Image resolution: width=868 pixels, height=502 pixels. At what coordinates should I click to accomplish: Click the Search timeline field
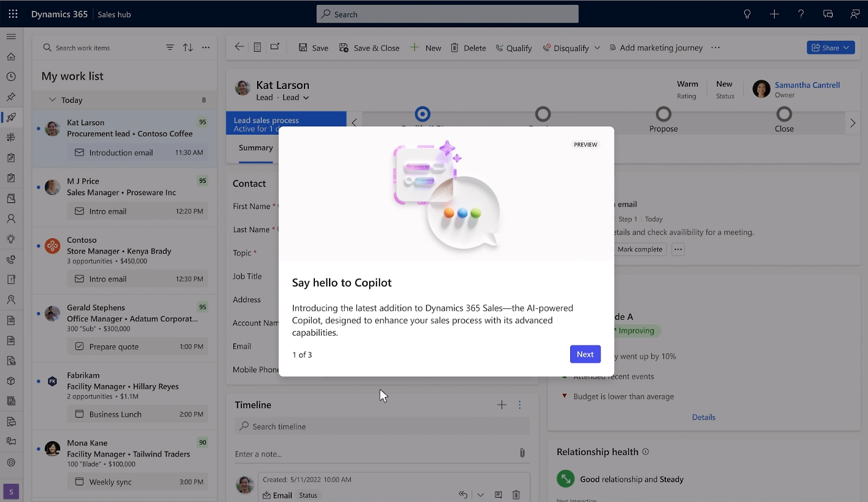[x=382, y=426]
